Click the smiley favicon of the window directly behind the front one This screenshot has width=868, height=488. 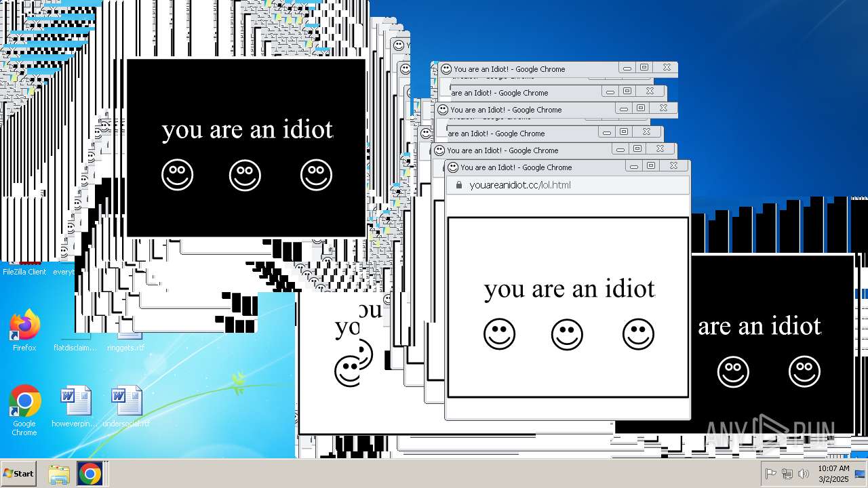tap(439, 150)
